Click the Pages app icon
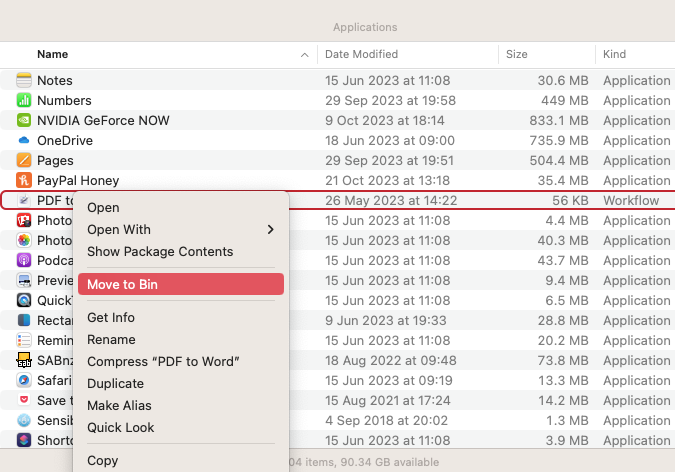This screenshot has height=472, width=675. (24, 160)
